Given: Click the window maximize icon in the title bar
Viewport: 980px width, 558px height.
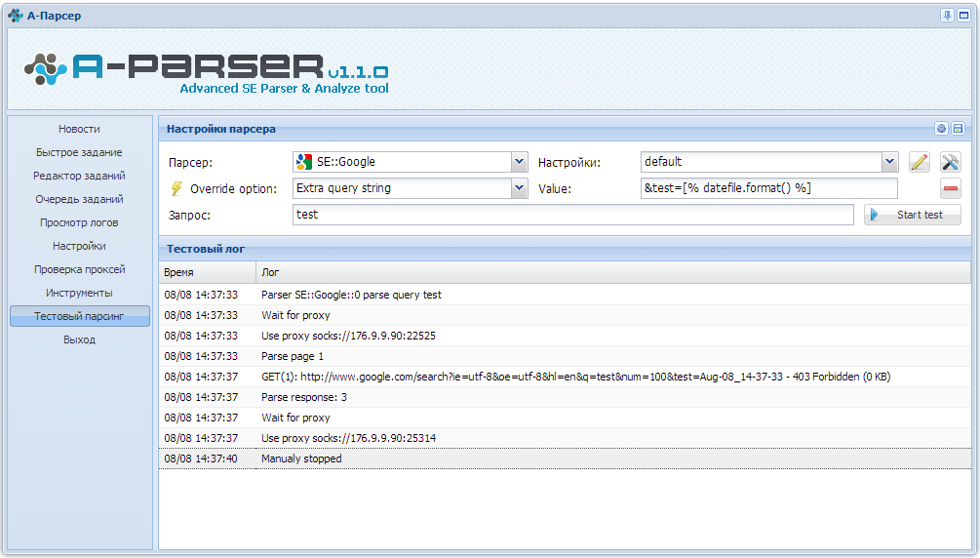Looking at the screenshot, I should click(x=963, y=15).
